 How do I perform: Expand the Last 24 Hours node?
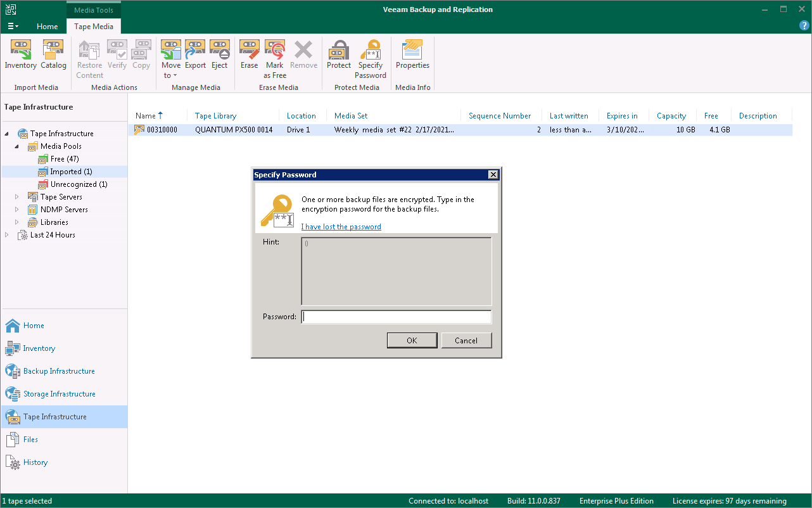[x=7, y=235]
